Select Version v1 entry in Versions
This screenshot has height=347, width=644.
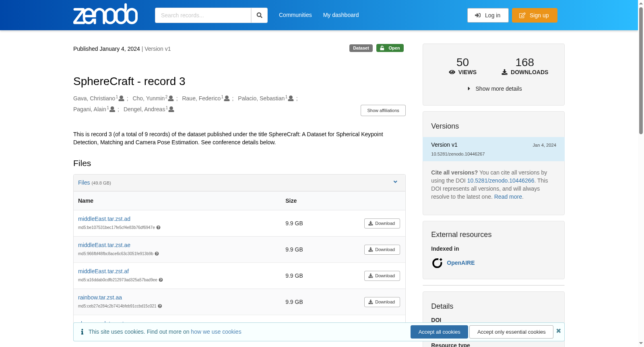[x=493, y=149]
